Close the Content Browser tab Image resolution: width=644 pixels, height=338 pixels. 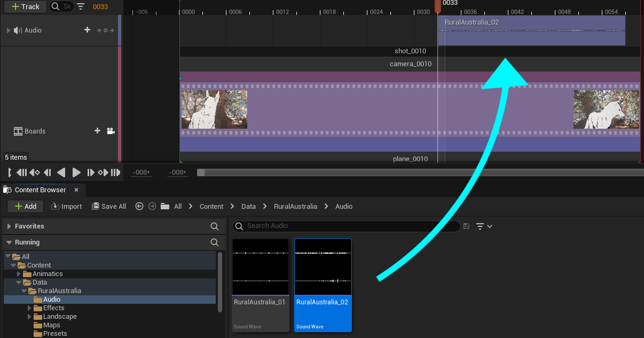coord(76,190)
